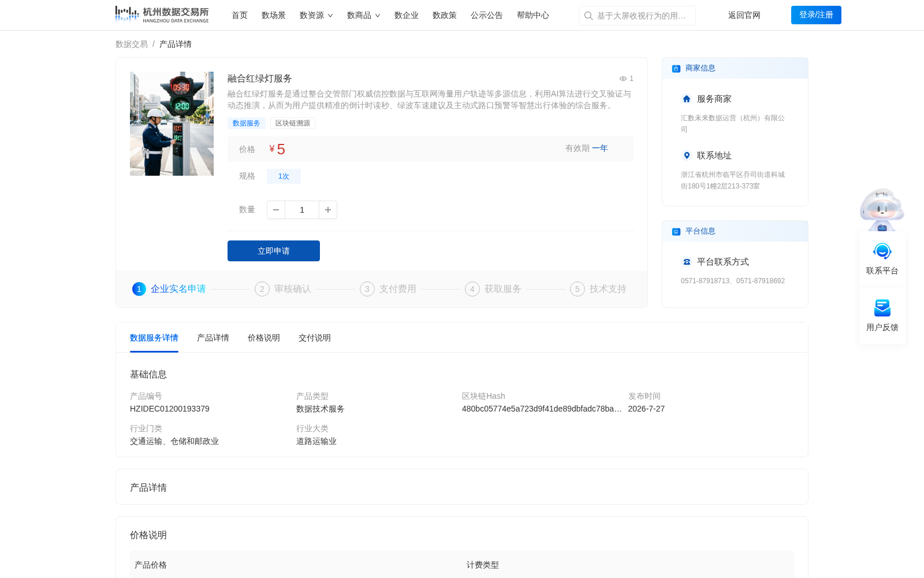Click step 4 circle 获取服务
This screenshot has width=924, height=578.
coord(472,289)
